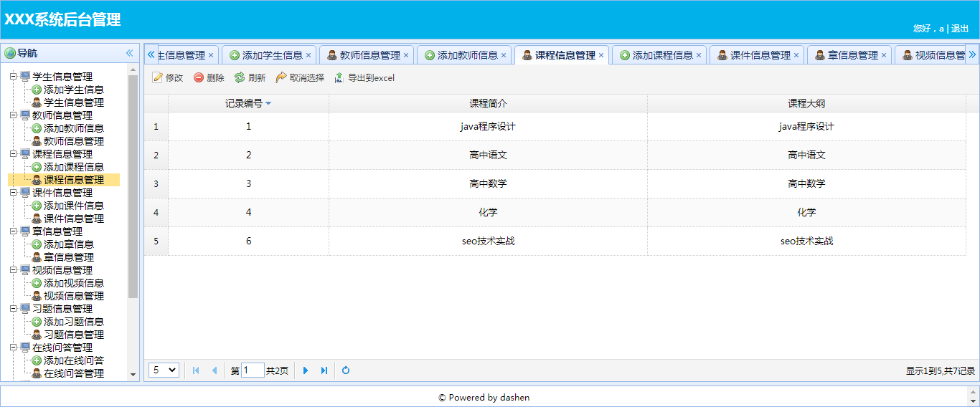Jump to last page in pagination

tap(324, 370)
